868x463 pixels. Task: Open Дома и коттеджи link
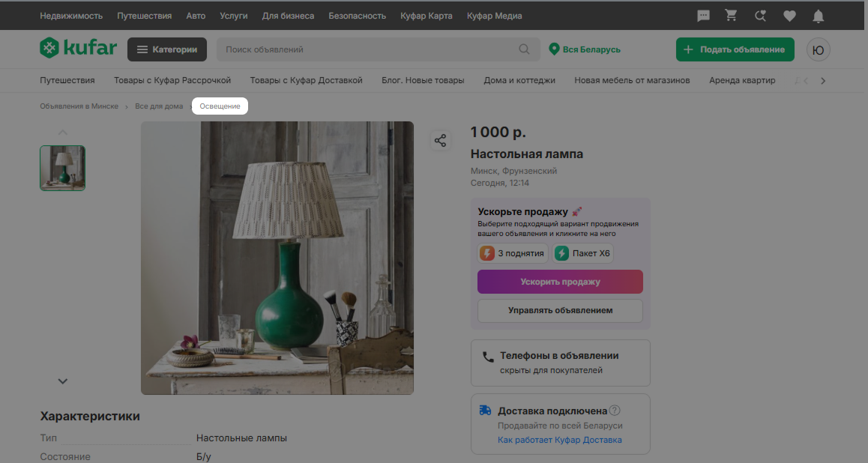coord(519,80)
